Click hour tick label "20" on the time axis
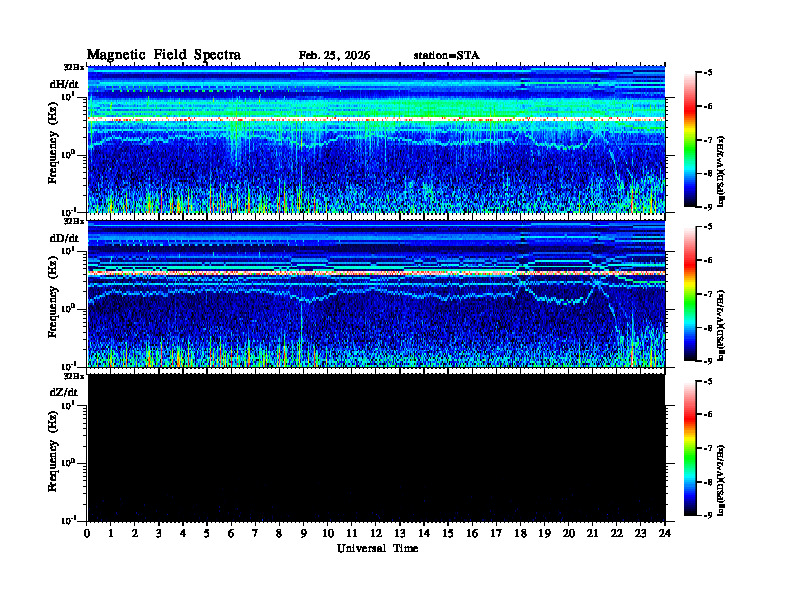Viewport: 792px width, 612px height. [x=568, y=533]
